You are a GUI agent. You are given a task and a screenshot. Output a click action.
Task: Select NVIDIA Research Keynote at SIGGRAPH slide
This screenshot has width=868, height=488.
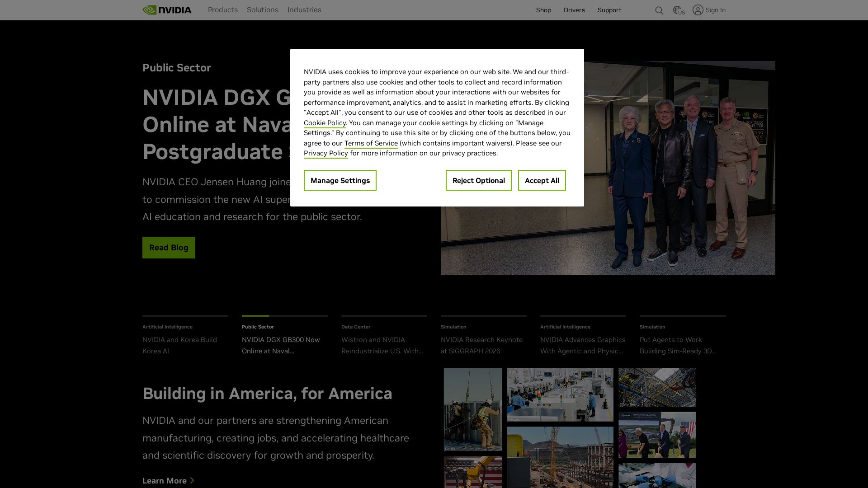click(x=484, y=337)
